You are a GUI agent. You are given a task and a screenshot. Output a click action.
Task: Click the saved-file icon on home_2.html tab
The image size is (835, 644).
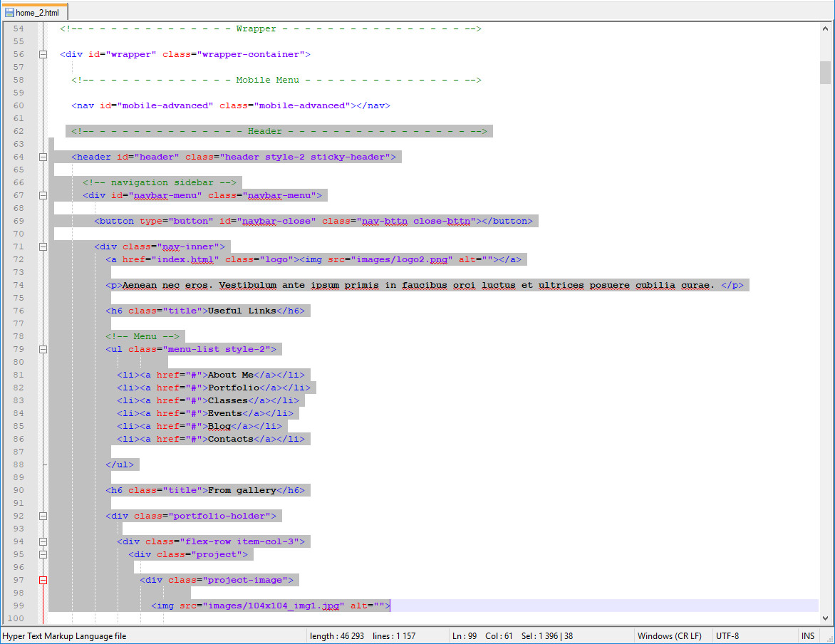pos(9,13)
